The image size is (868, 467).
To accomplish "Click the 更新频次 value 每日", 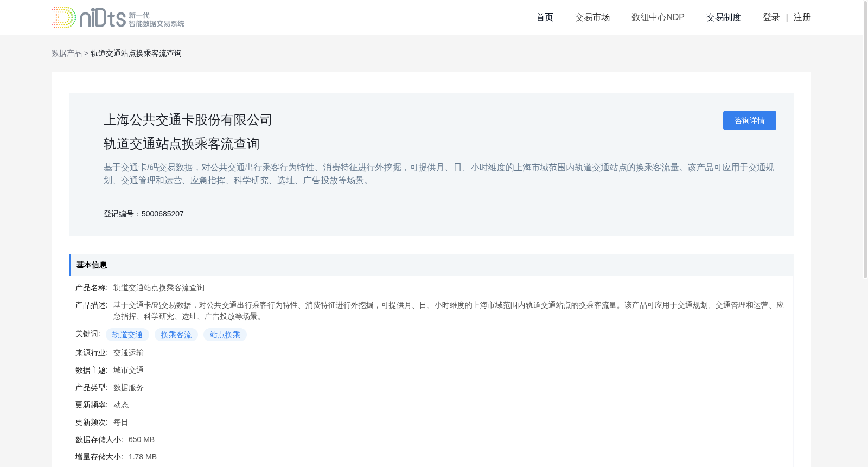I will click(x=121, y=422).
